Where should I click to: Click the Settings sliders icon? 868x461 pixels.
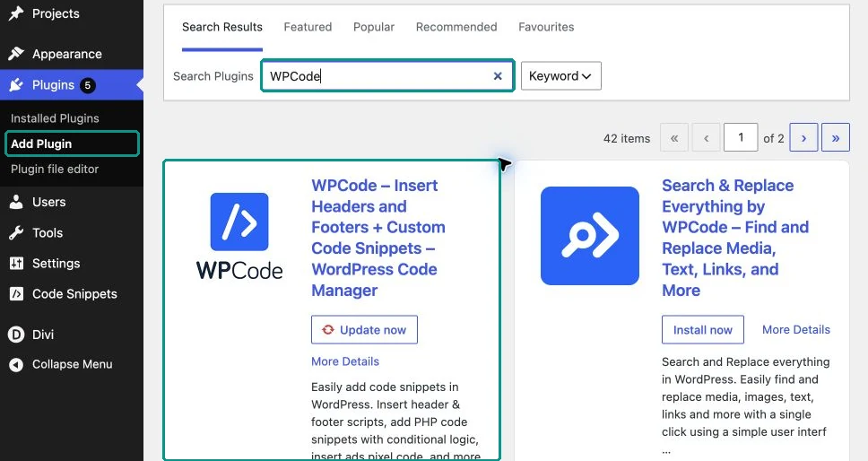16,264
